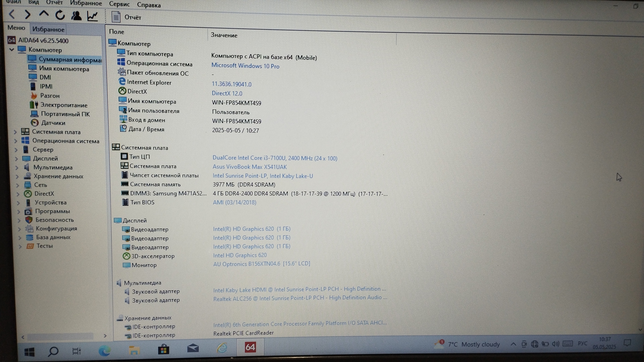Click the Значение column header
Image resolution: width=644 pixels, height=362 pixels.
(224, 35)
